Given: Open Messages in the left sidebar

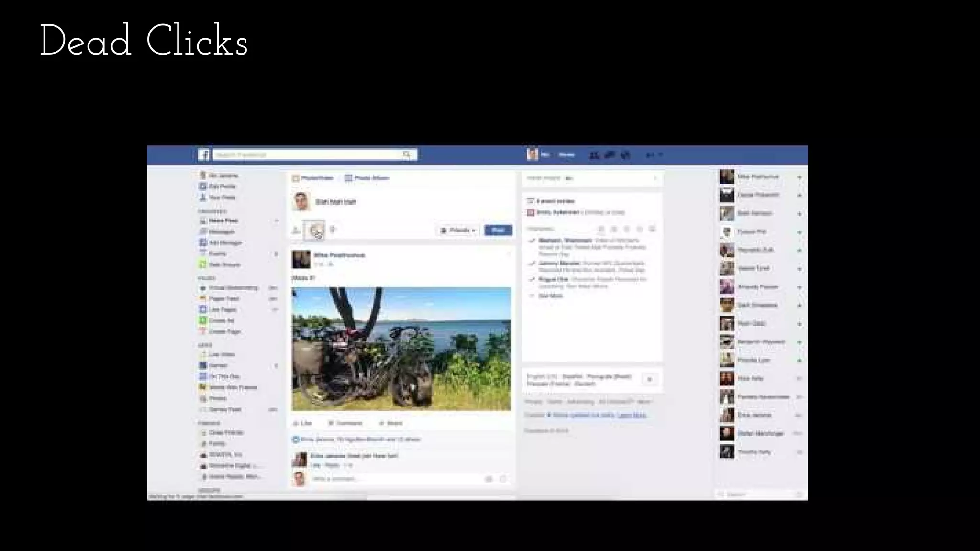Looking at the screenshot, I should coord(222,232).
